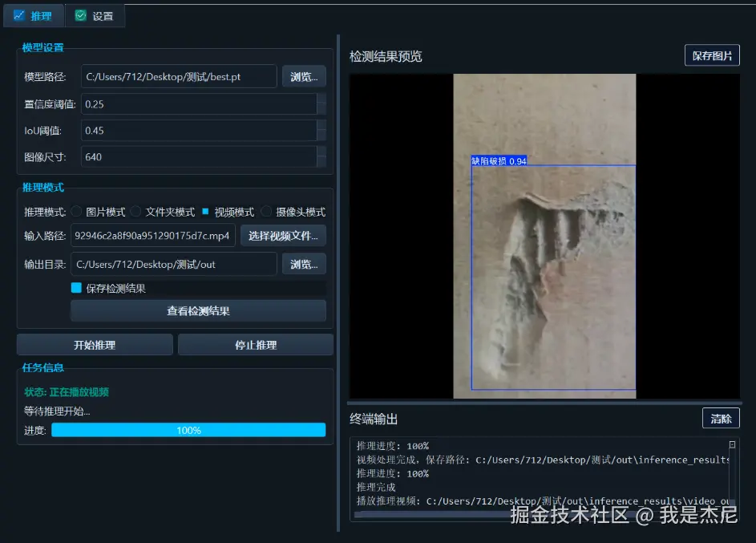Uncheck the 保存检测结果 checkbox
This screenshot has height=543, width=756.
pyautogui.click(x=78, y=288)
